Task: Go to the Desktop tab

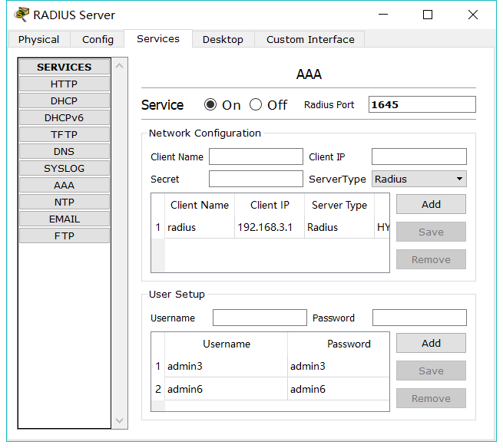Action: coord(223,39)
